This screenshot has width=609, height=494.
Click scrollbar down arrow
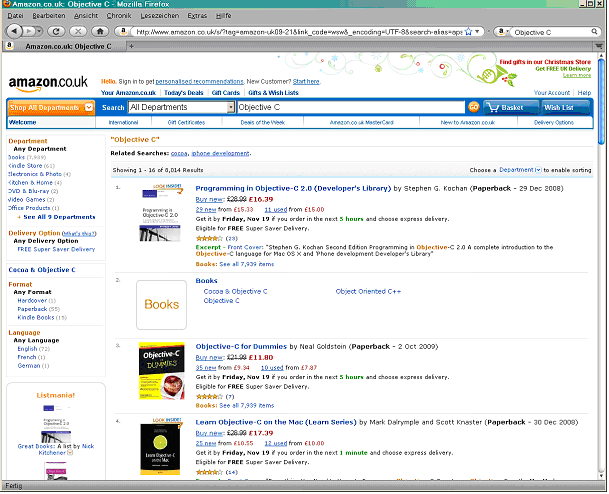click(x=601, y=475)
